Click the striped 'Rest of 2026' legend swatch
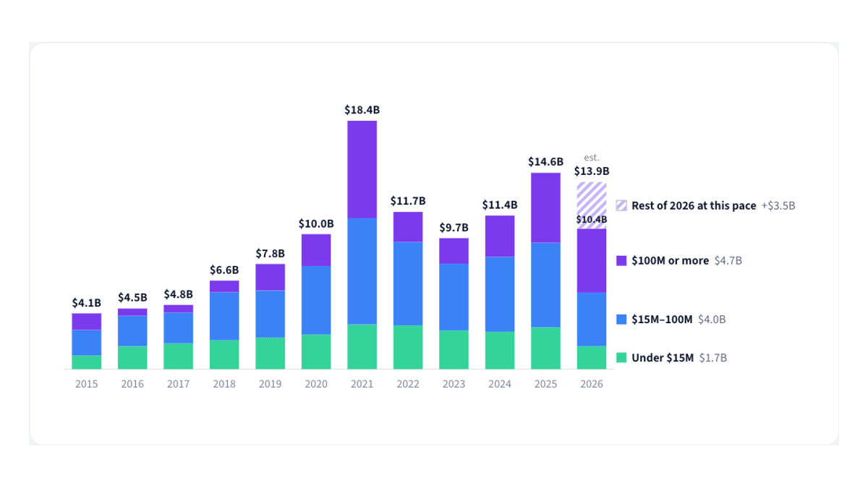Screen dimensions: 868x488 [x=621, y=205]
